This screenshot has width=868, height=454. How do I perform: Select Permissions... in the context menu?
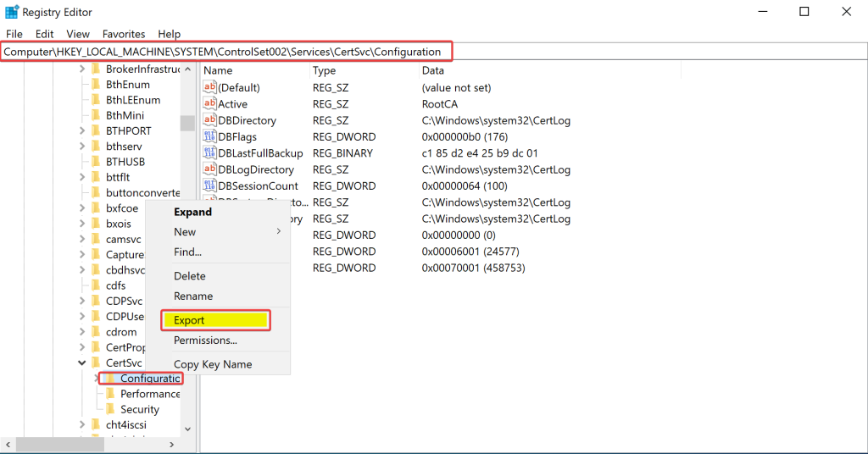click(x=205, y=340)
